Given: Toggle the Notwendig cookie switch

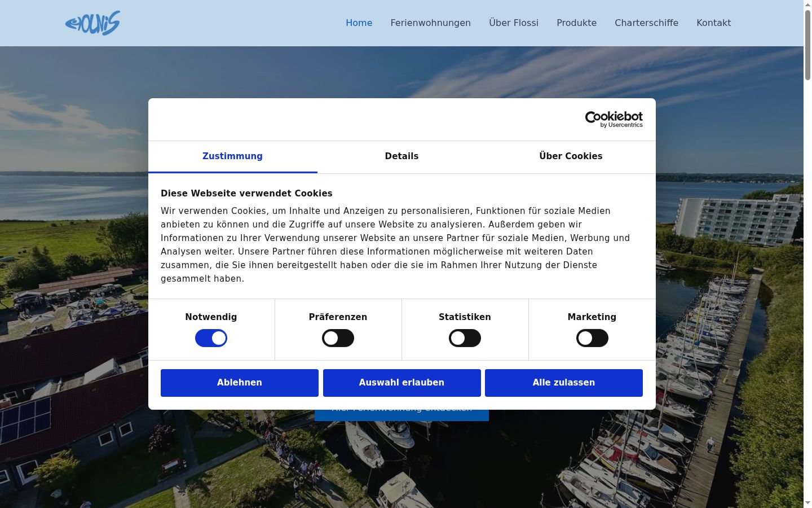Looking at the screenshot, I should (x=211, y=338).
